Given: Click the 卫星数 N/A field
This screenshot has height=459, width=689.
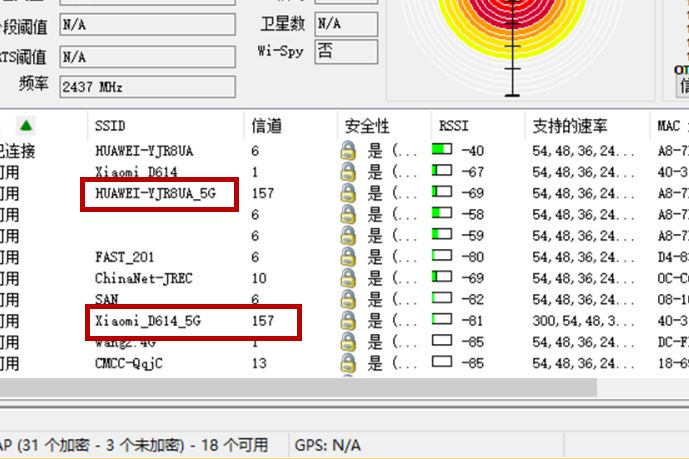Looking at the screenshot, I should (346, 24).
